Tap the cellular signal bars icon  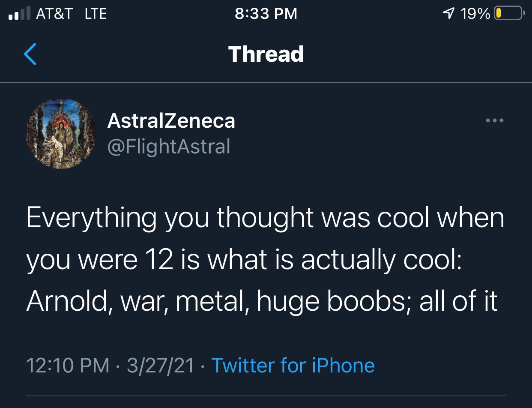(20, 14)
